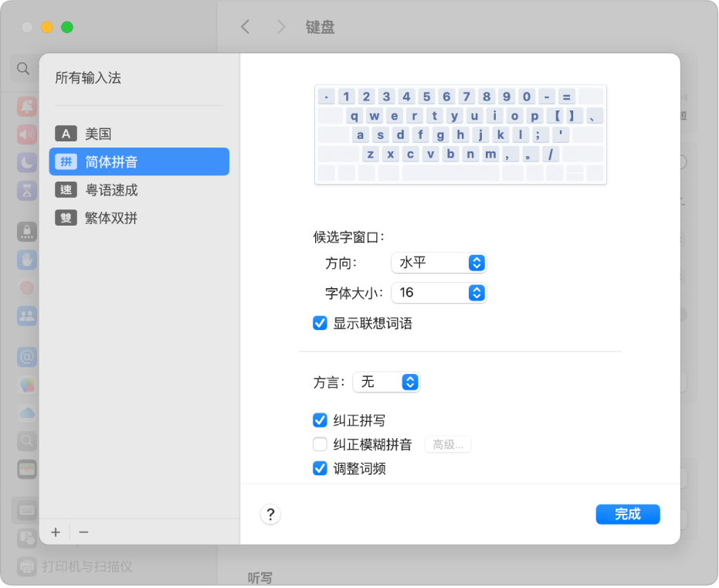Toggle the 调整词频 checkbox
719x588 pixels.
(320, 469)
